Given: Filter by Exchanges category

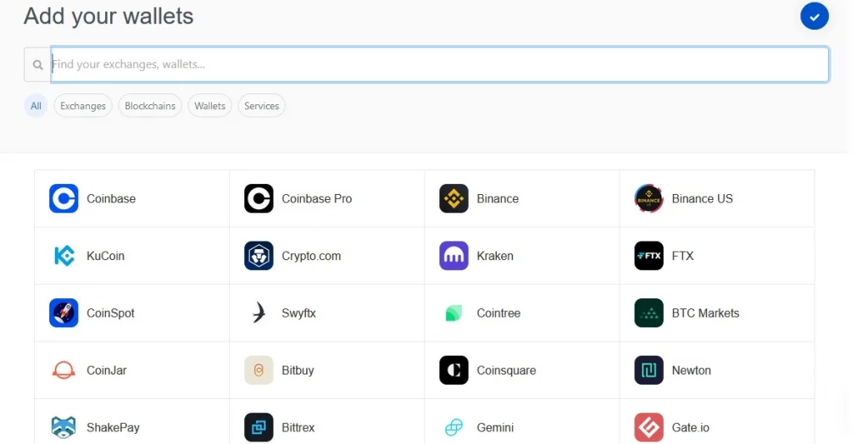Looking at the screenshot, I should 83,106.
